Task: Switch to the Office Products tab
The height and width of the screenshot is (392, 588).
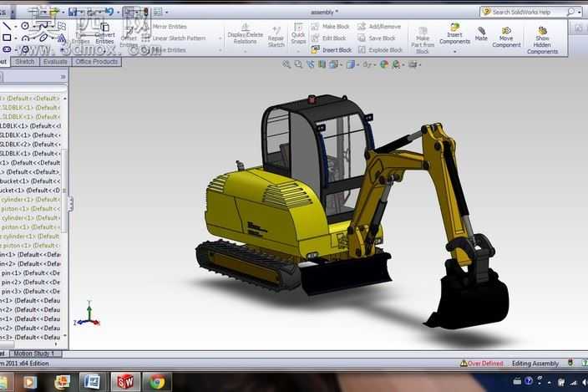Action: coord(97,62)
